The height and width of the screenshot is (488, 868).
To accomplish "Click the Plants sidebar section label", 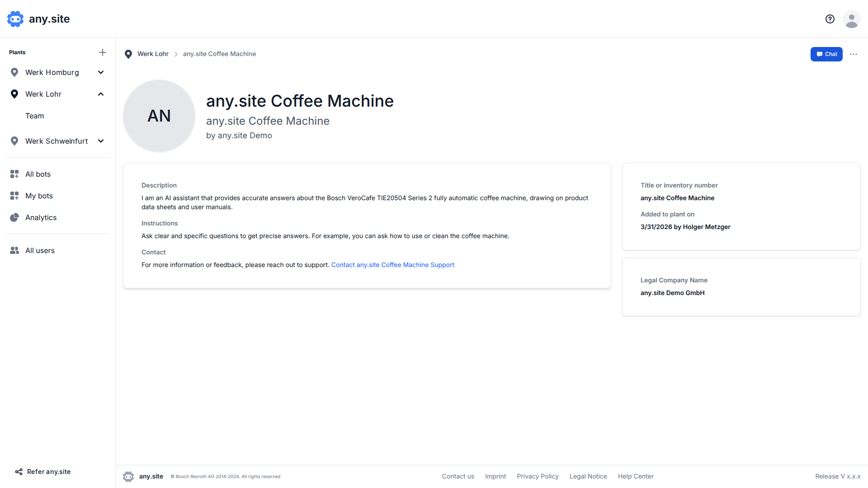I will 17,52.
